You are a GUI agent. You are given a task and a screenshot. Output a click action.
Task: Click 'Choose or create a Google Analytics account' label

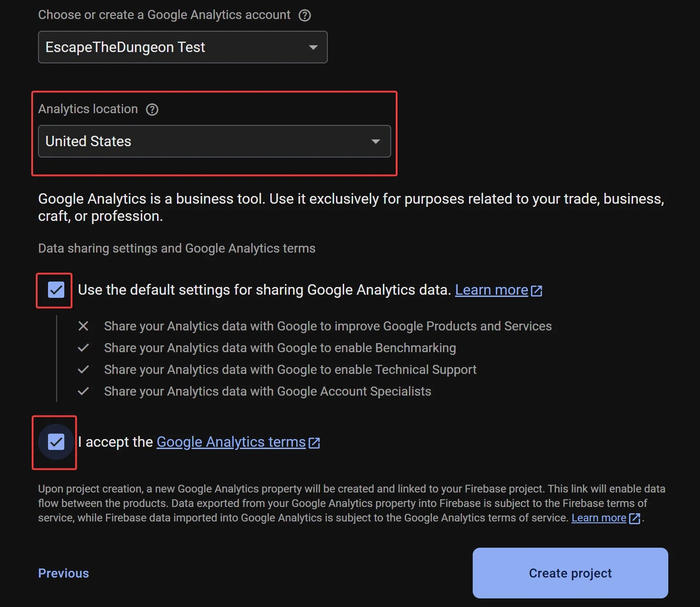tap(164, 15)
